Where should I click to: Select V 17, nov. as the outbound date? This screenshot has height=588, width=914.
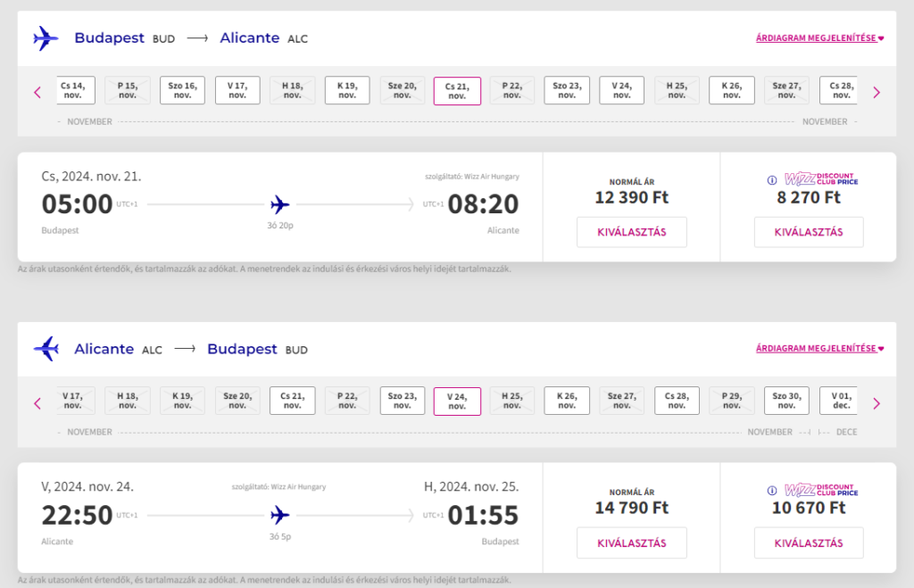237,90
